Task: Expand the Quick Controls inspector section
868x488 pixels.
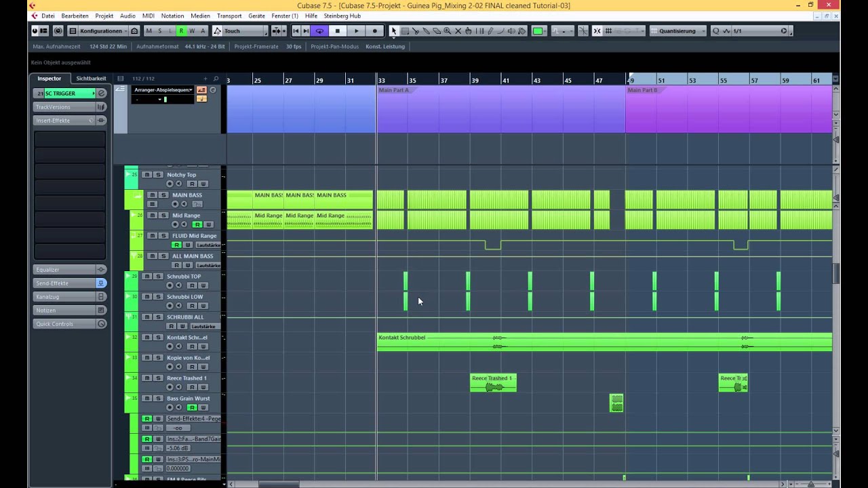Action: 70,324
